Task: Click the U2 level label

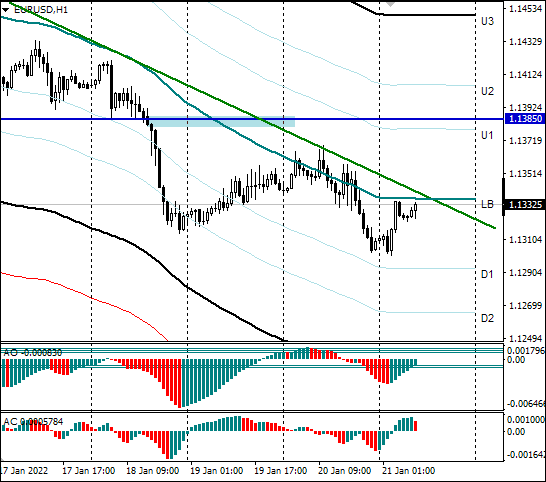Action: (487, 91)
